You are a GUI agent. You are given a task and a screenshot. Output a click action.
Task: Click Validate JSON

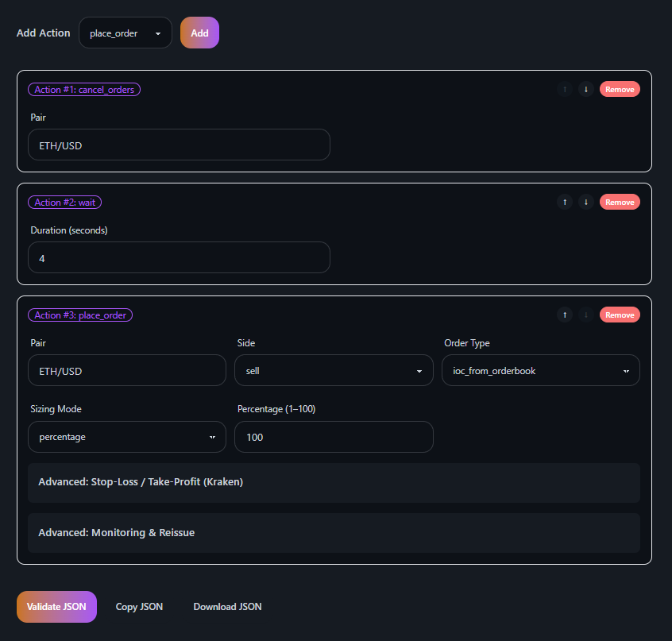click(56, 606)
